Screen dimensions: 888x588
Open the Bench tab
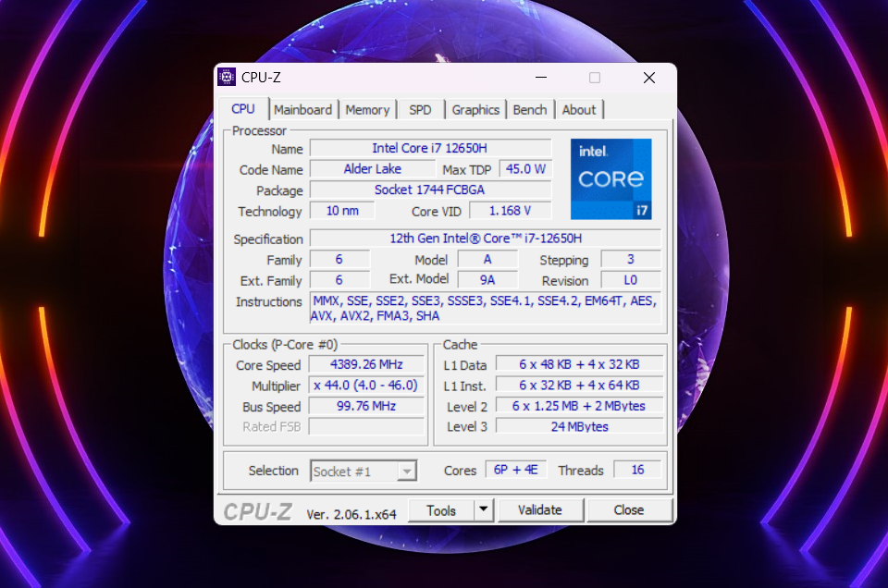click(x=530, y=110)
